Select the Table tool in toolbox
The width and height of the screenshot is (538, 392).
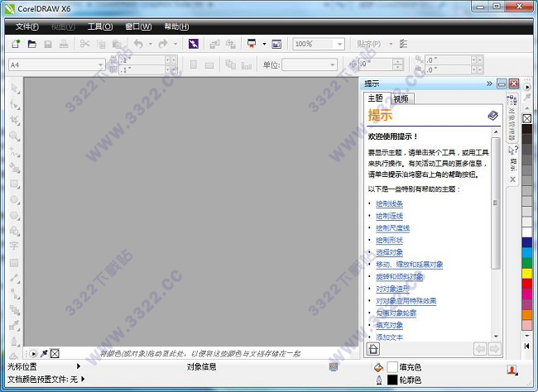[14, 263]
